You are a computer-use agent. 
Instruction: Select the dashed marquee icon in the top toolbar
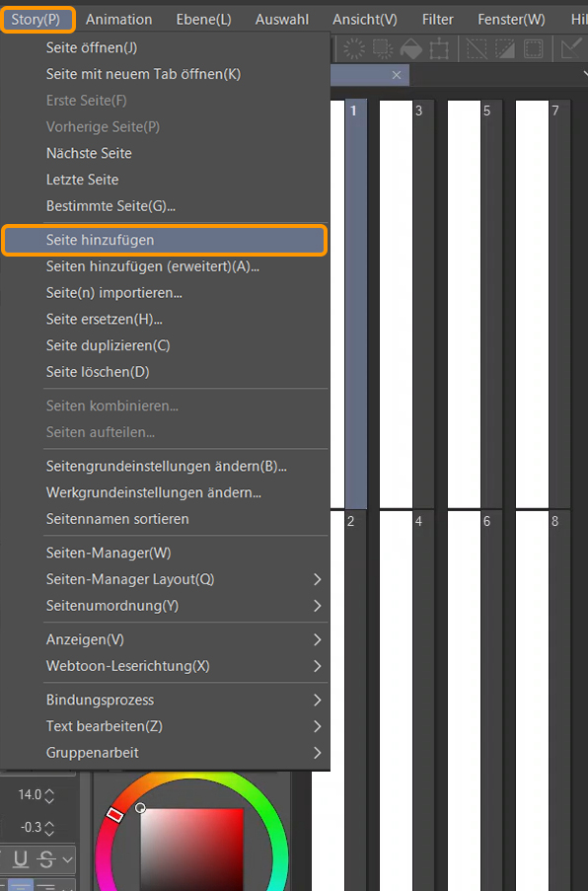click(x=381, y=48)
